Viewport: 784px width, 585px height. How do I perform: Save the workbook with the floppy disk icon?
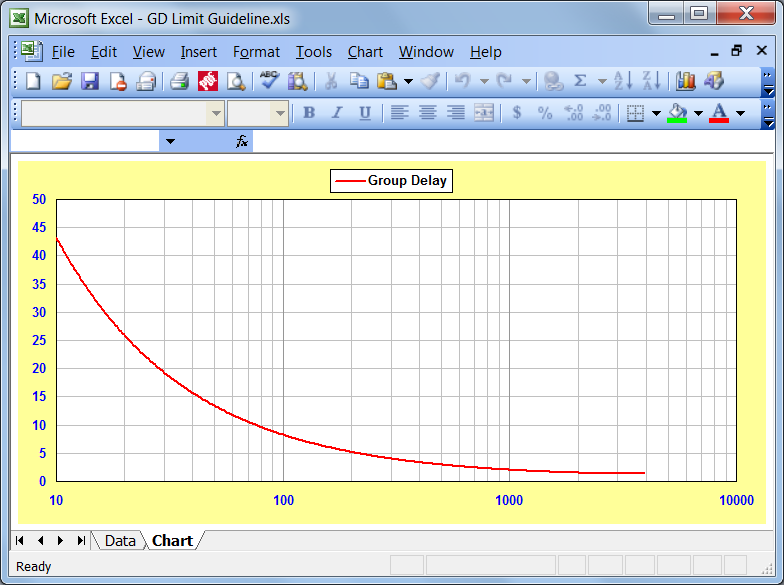coord(90,81)
